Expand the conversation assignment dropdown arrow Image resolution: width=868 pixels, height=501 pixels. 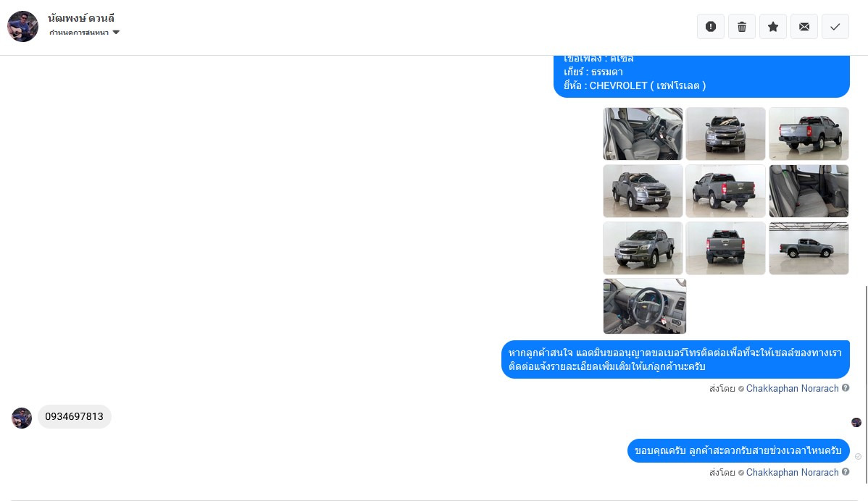click(116, 32)
